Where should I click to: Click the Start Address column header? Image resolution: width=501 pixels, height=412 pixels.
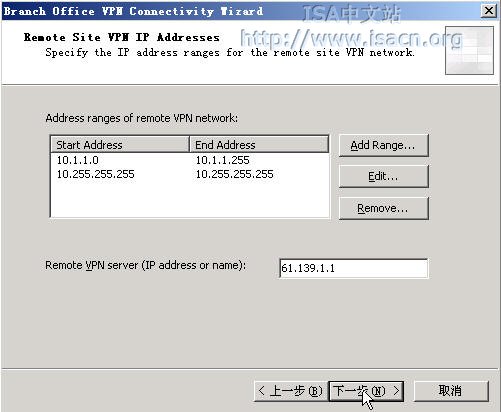point(120,145)
